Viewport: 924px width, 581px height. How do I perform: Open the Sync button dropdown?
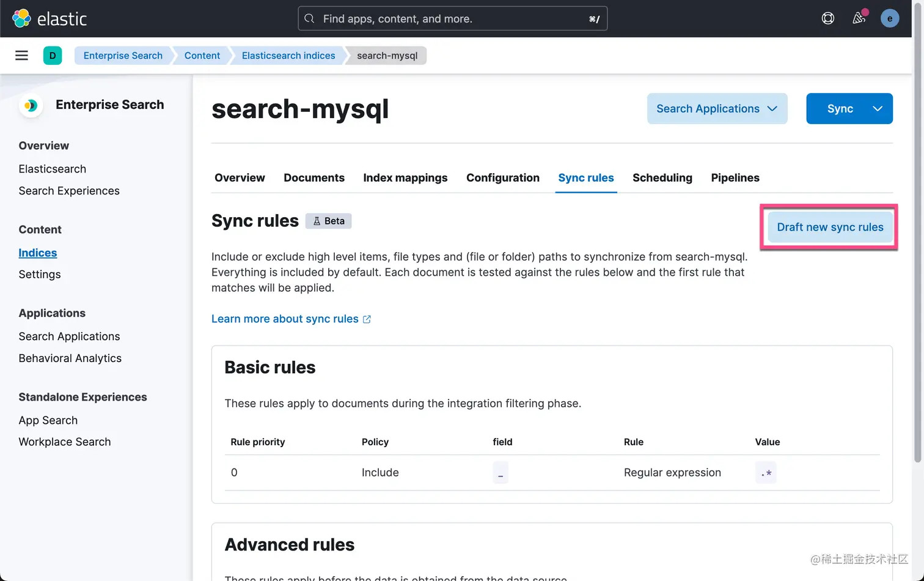click(878, 109)
